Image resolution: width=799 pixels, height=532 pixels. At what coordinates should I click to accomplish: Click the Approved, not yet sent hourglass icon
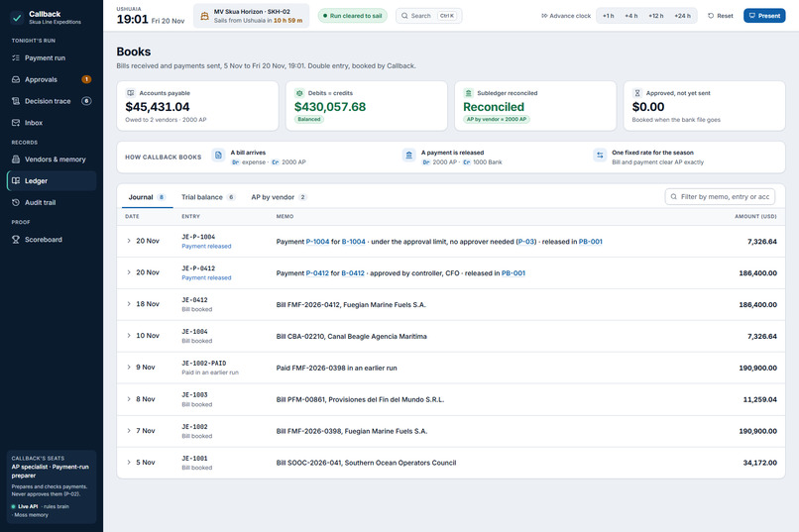(x=637, y=93)
